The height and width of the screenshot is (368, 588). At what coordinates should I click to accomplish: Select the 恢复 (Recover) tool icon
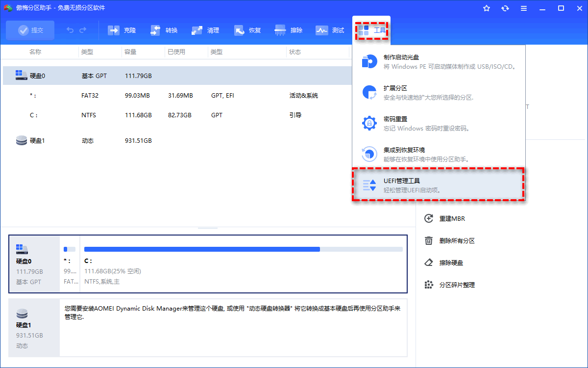point(247,30)
